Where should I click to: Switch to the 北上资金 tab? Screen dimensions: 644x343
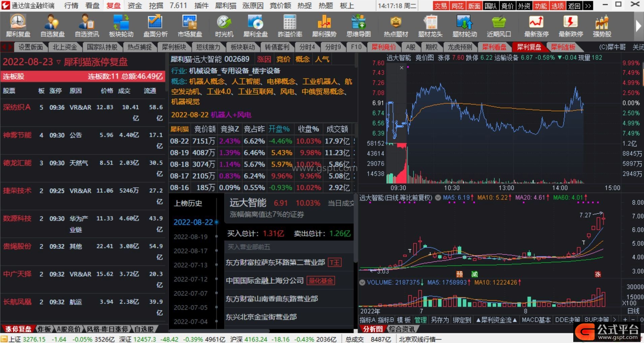pyautogui.click(x=65, y=47)
